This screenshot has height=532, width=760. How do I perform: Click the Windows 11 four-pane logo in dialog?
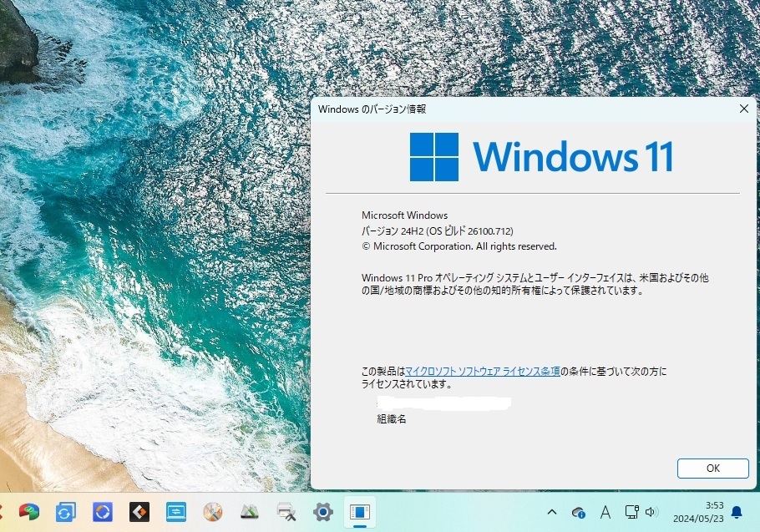click(433, 157)
